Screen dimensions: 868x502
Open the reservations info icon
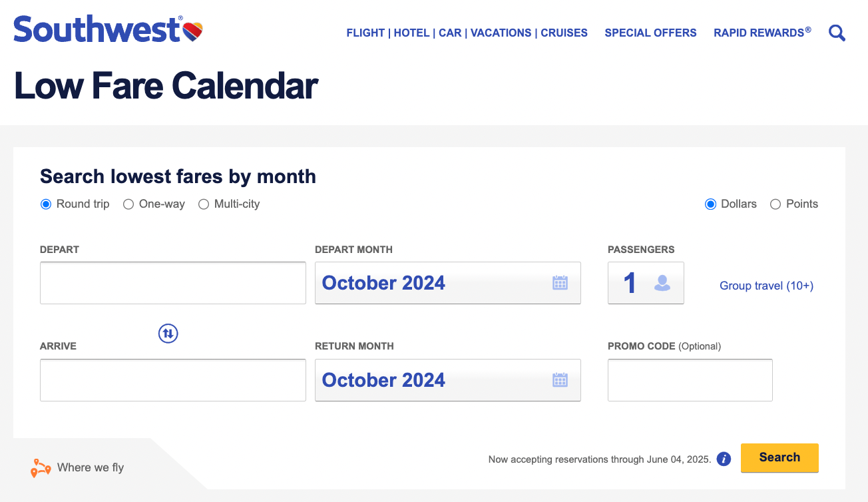click(x=724, y=459)
